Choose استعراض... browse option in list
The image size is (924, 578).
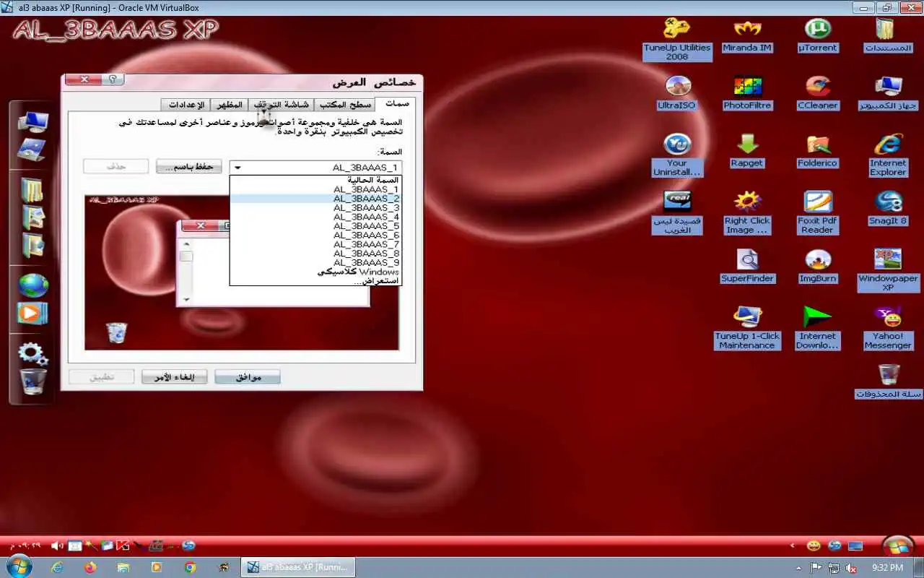[315, 281]
